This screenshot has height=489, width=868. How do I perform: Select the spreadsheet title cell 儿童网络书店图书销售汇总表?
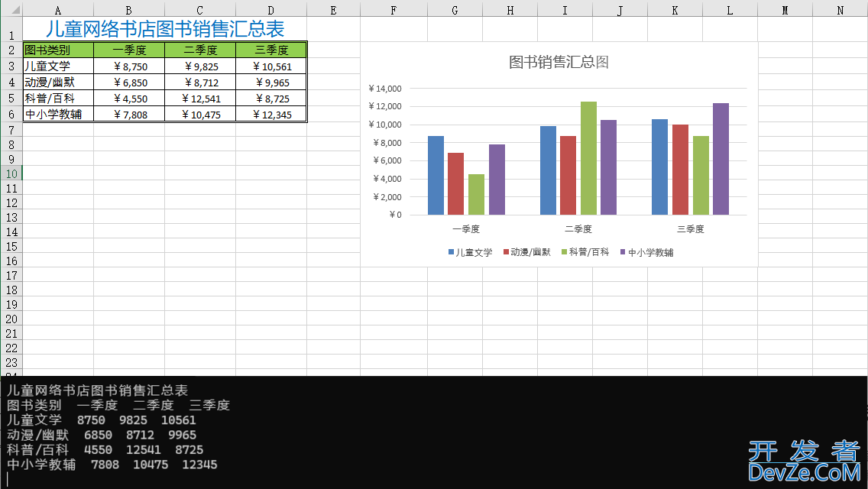click(x=165, y=29)
